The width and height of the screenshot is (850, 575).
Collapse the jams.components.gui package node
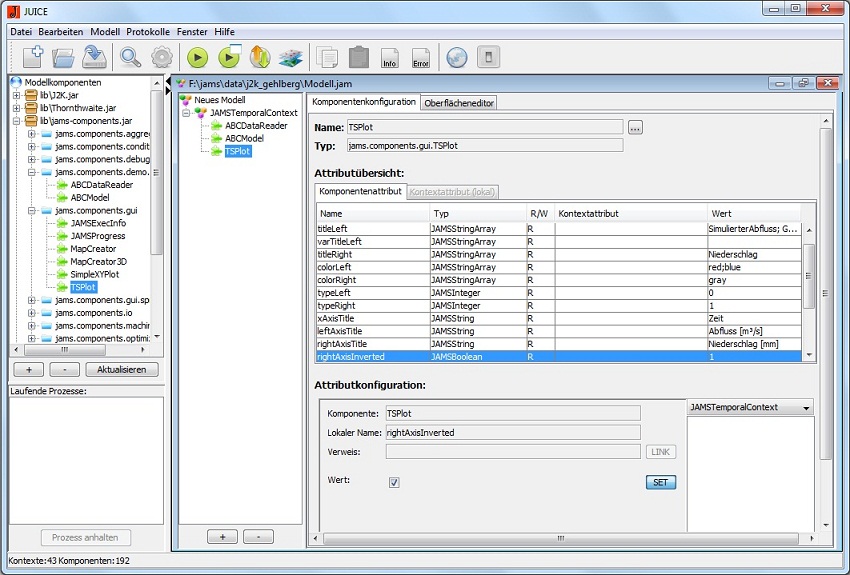[x=32, y=211]
